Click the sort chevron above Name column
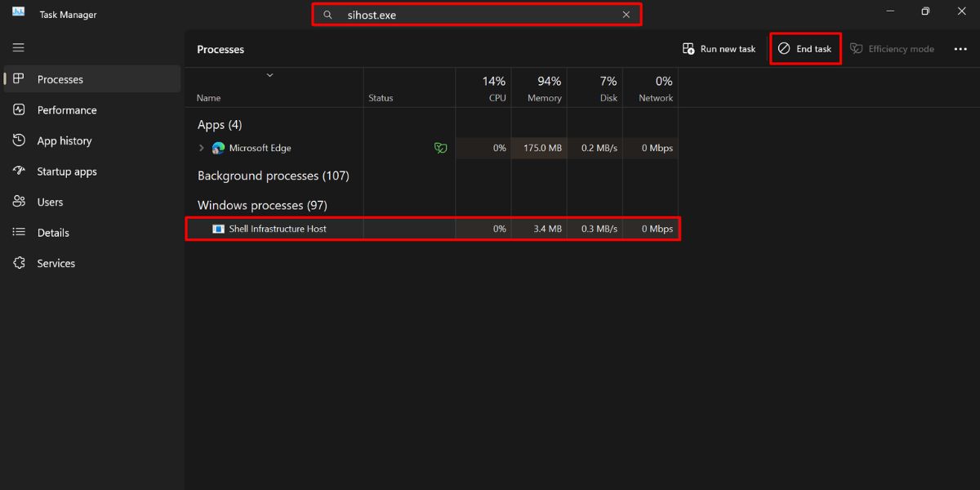 [x=269, y=73]
